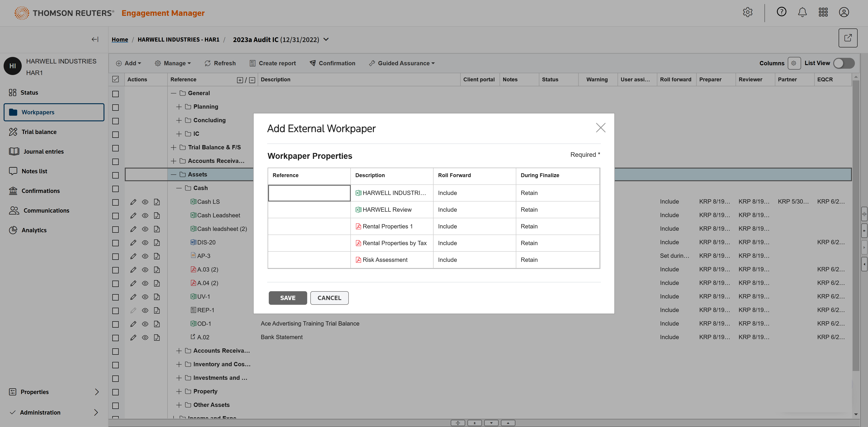
Task: Open Trial balance in sidebar
Action: [x=39, y=132]
